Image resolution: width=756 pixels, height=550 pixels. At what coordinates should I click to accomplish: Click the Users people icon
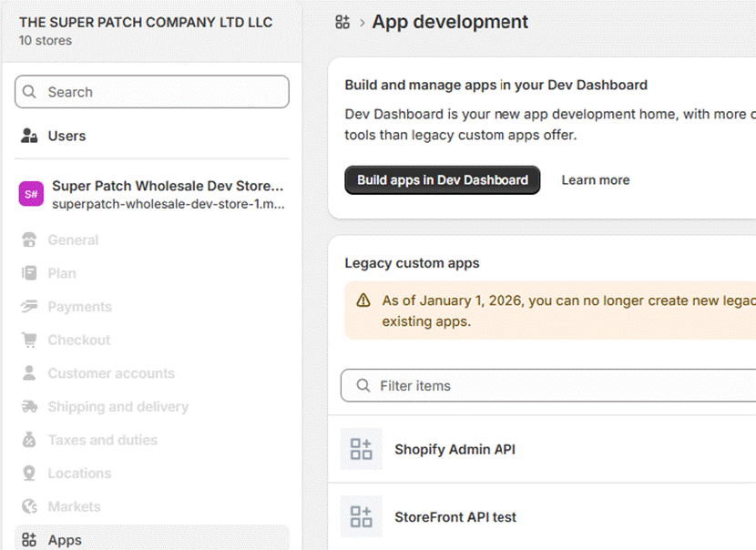click(x=29, y=136)
